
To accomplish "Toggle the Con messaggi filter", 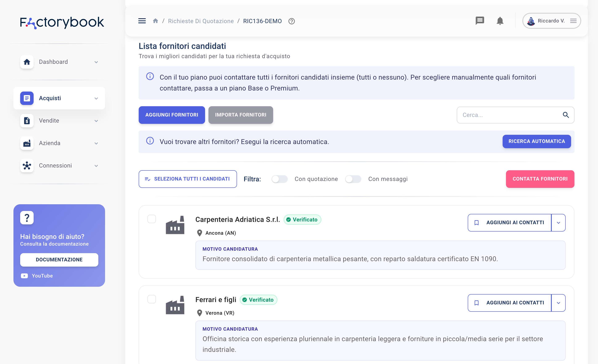I will [x=353, y=179].
